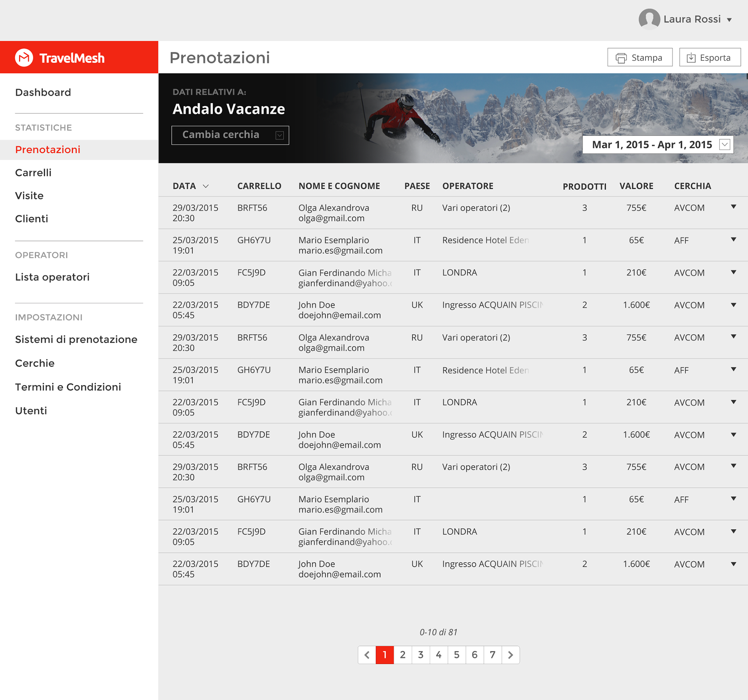Expand second Olga Alexandrova row arrow

[733, 336]
